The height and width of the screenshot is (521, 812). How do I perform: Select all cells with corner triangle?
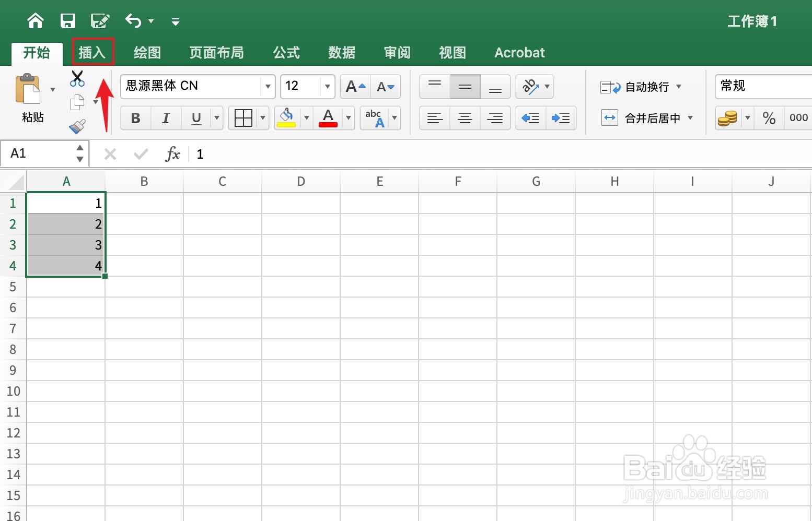[16, 182]
